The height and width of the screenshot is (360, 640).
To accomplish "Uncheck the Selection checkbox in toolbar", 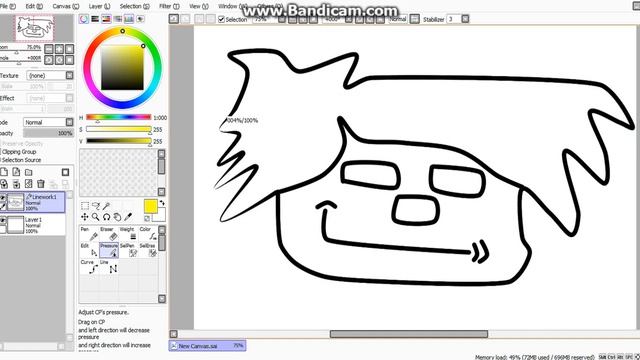I will point(221,19).
